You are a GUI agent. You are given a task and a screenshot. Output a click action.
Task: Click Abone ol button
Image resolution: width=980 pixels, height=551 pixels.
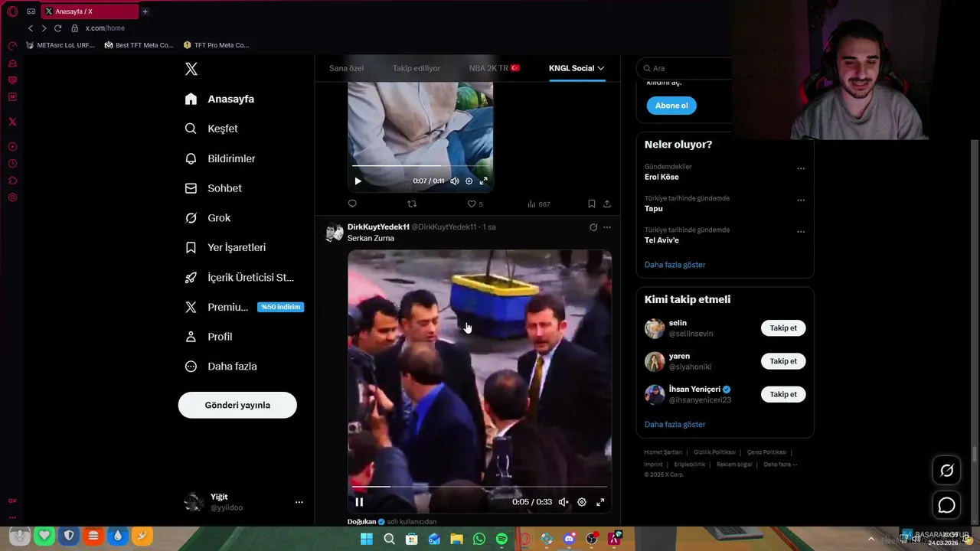[671, 106]
